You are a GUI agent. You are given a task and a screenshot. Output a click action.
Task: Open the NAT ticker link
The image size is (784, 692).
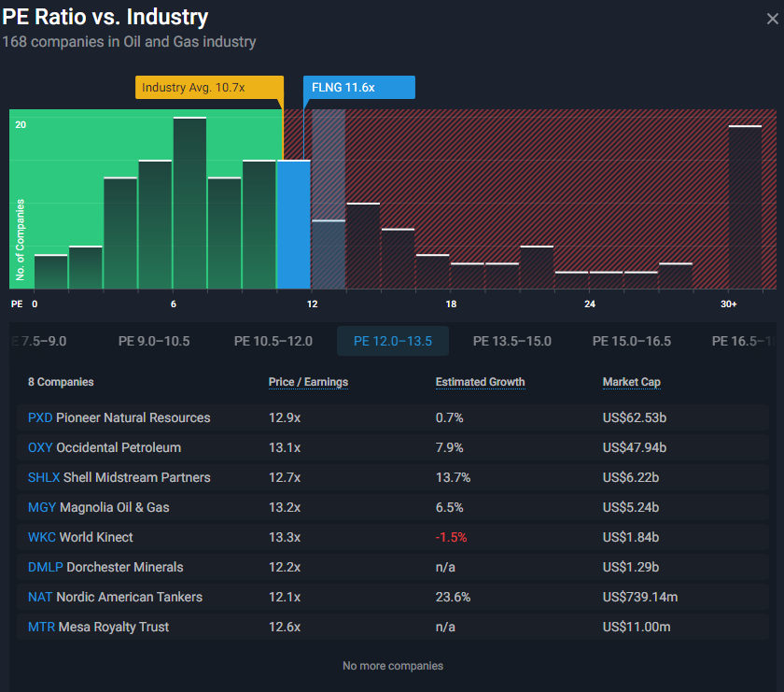click(x=40, y=597)
